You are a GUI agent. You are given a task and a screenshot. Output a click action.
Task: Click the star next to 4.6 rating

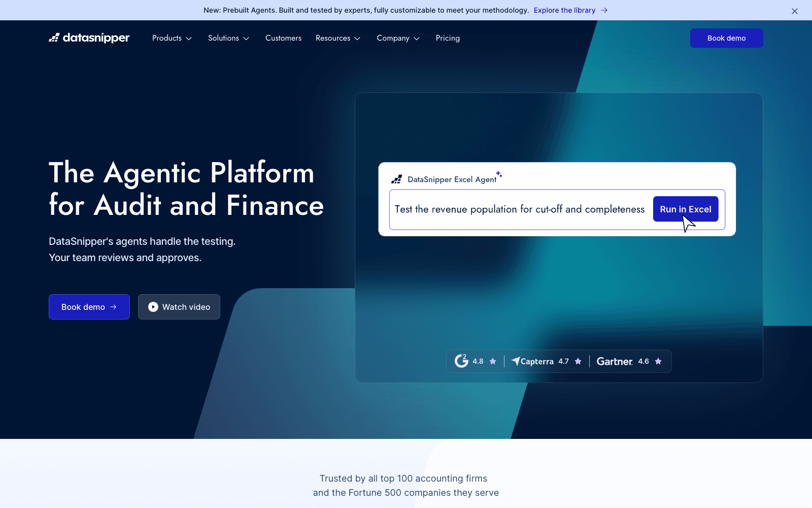658,361
